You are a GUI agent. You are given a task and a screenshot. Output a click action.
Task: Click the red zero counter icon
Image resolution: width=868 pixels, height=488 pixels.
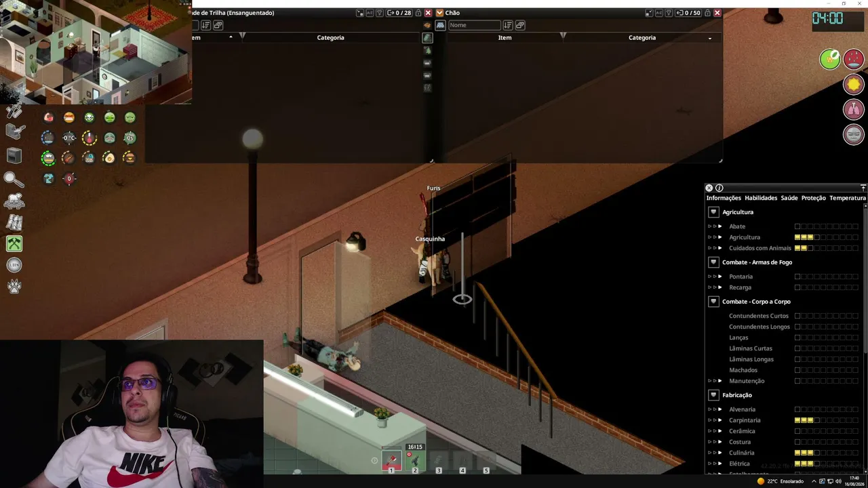[x=68, y=178]
